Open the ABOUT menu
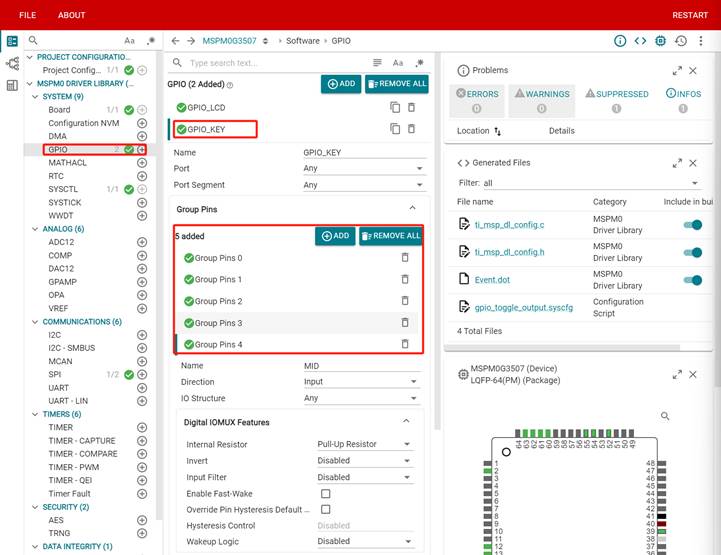Image resolution: width=721 pixels, height=555 pixels. click(x=72, y=15)
